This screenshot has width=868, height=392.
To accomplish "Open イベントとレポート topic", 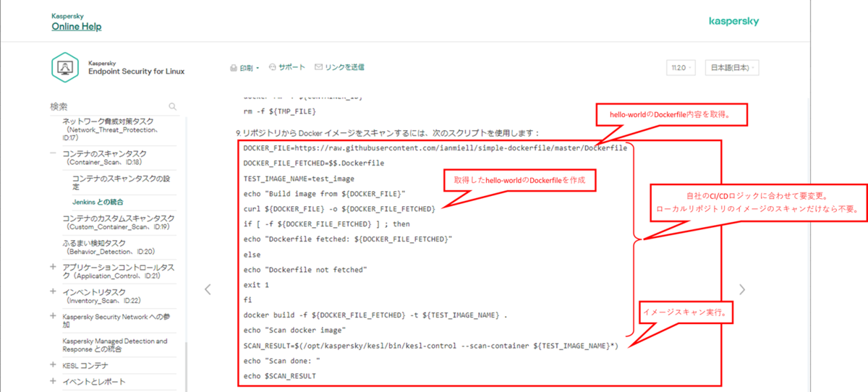I will (93, 381).
